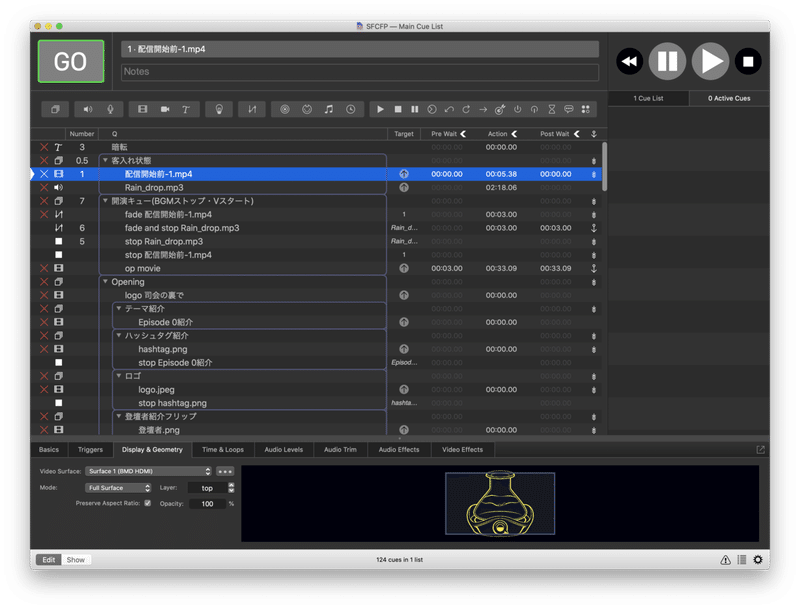Screen dimensions: 800x609
Task: Add a MIDI cue from toolbar
Action: point(307,109)
